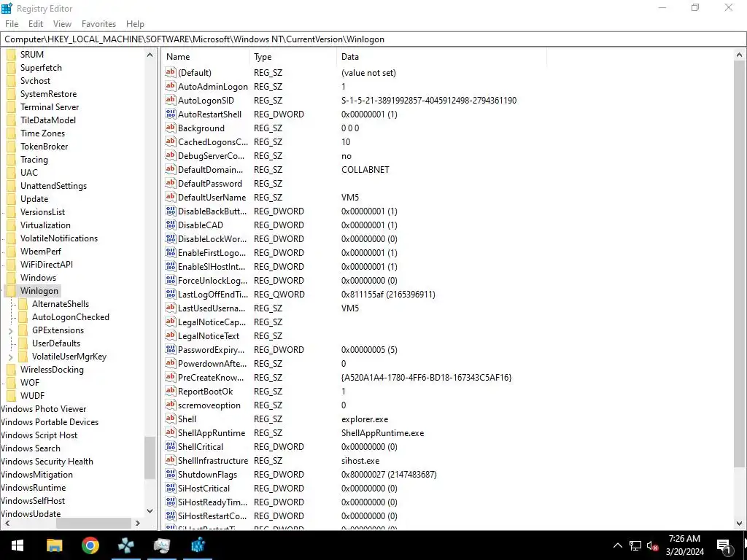Click the registry path address bar
This screenshot has width=747, height=560.
pos(373,39)
